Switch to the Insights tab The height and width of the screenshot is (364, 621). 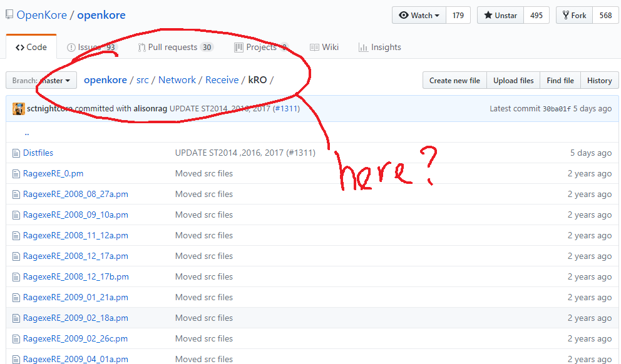pos(380,47)
